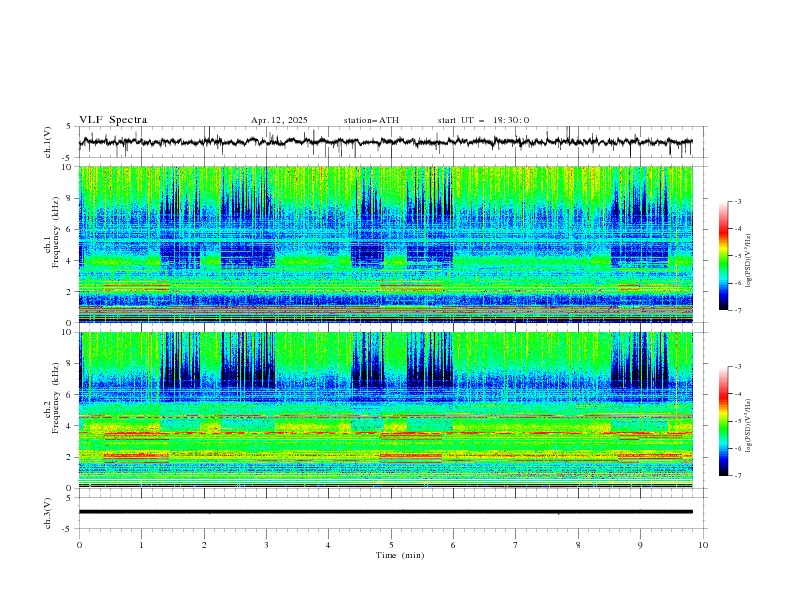Click the 'Time (min)' axis label

point(400,555)
